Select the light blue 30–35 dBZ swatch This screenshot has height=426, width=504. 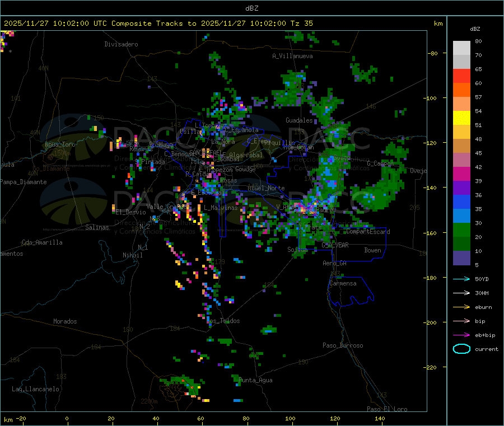point(461,216)
